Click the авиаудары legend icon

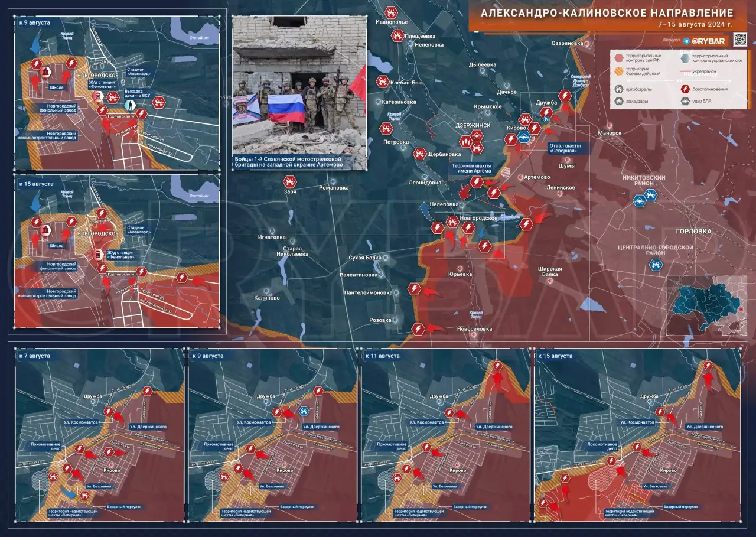(619, 101)
